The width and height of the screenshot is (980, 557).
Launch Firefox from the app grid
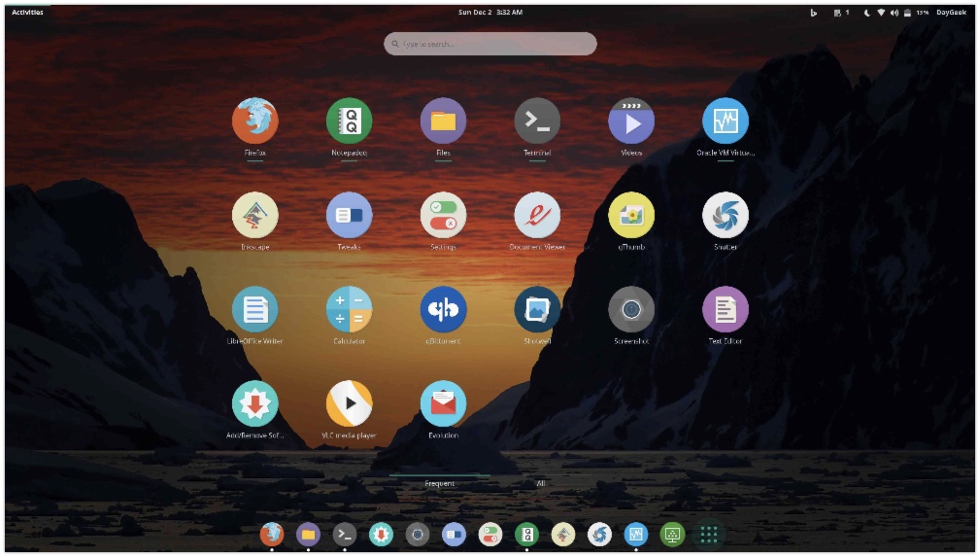(x=254, y=122)
